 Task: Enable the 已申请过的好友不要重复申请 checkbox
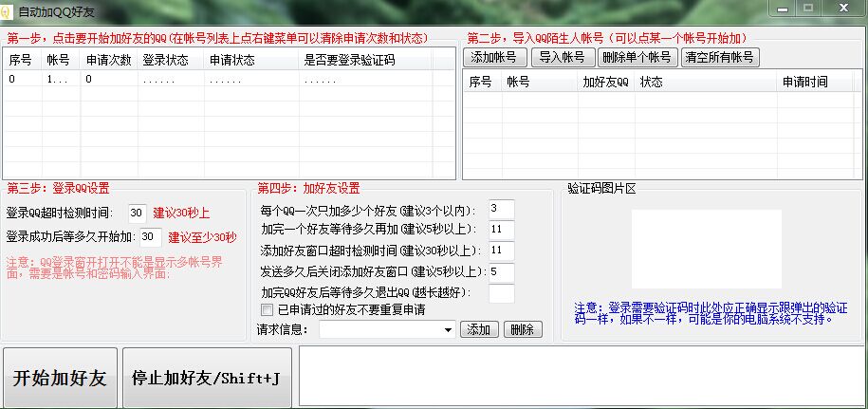pos(268,310)
